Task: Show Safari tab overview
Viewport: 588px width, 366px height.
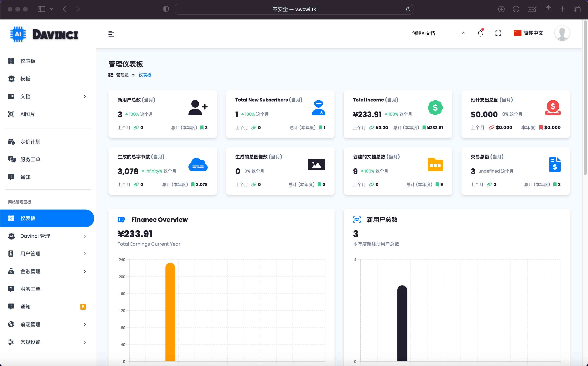Action: (577, 9)
